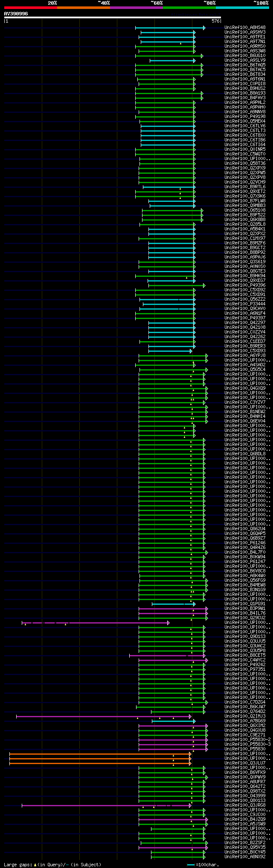Select the UniRef100_C6TI64 label
Image resolution: width=273 pixels, height=868 pixels.
tap(245, 145)
